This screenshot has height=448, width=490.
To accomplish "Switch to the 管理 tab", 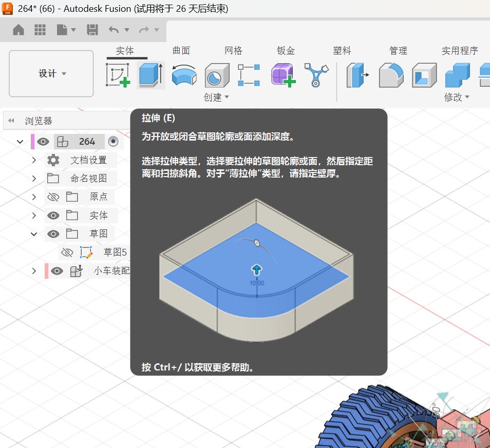I will 398,51.
